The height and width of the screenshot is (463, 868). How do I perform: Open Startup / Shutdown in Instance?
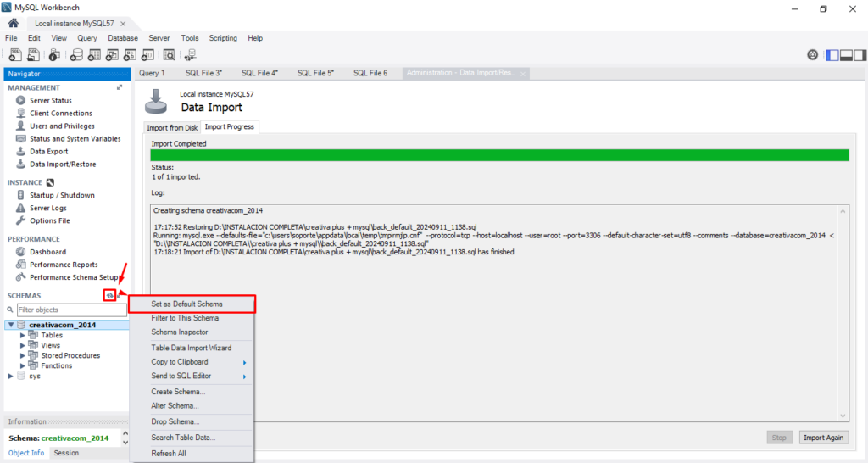tap(62, 195)
